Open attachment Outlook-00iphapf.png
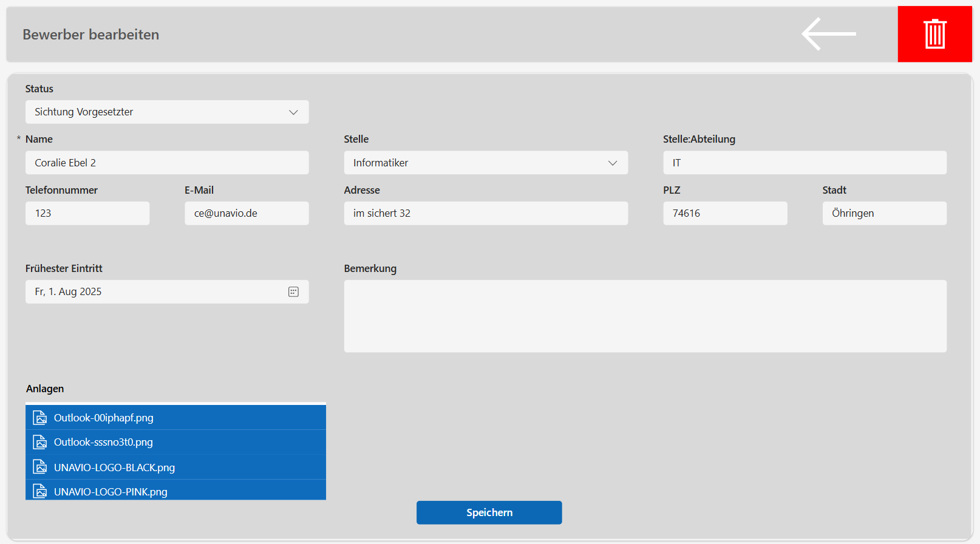 tap(104, 418)
